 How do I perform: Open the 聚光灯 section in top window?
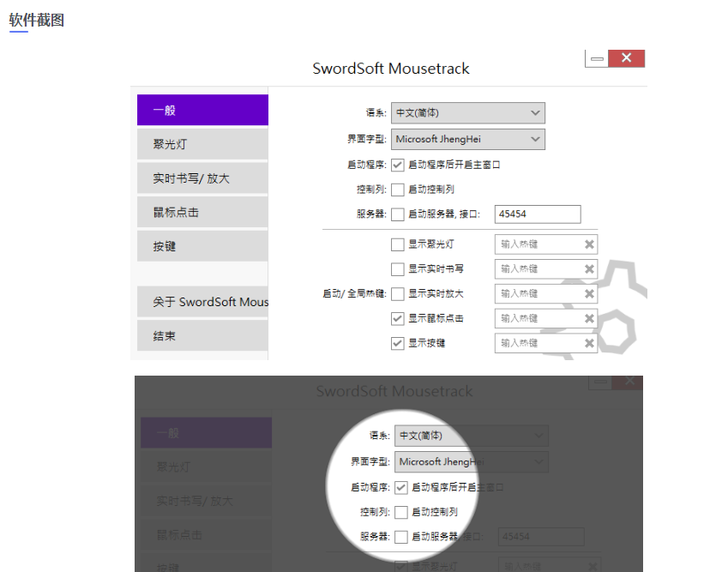202,144
